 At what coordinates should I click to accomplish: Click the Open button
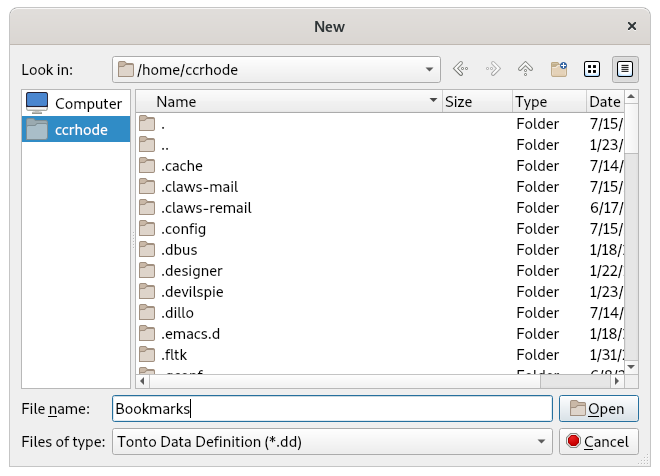pos(599,409)
